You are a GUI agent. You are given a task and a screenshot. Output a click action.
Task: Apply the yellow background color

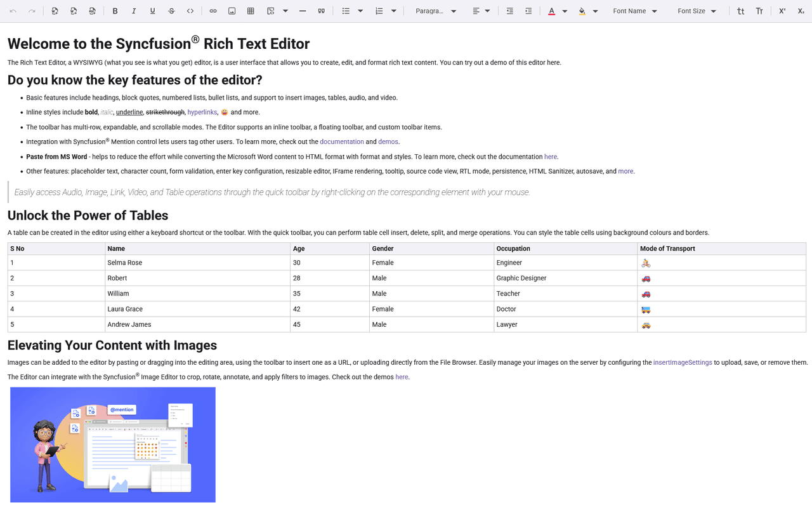coord(582,11)
